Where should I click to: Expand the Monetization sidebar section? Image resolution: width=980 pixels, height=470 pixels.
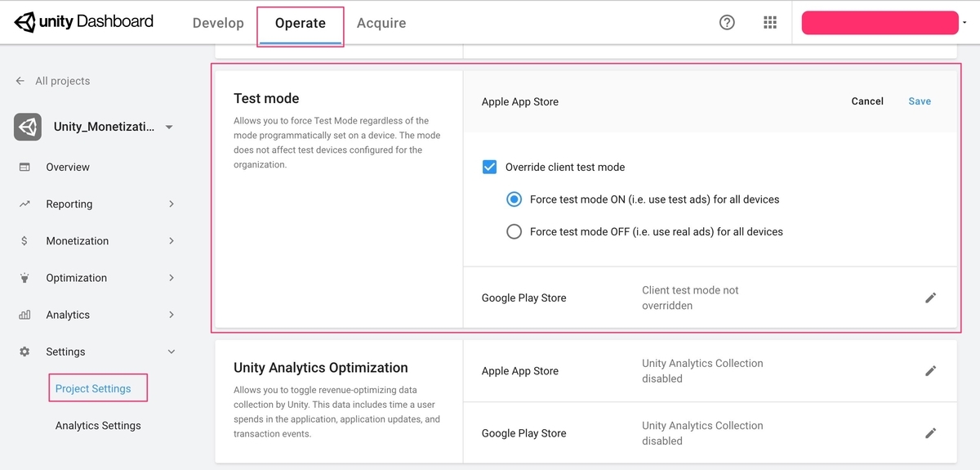pyautogui.click(x=171, y=241)
